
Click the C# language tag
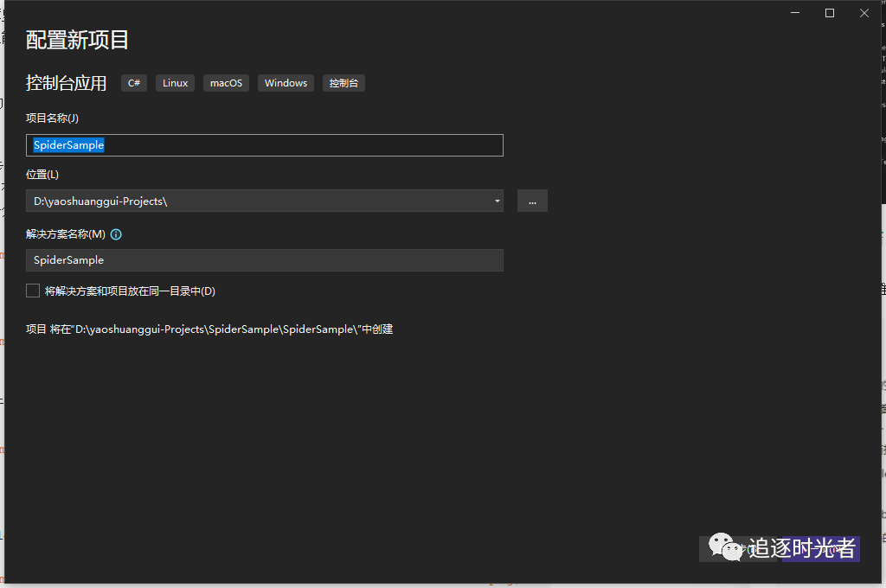click(133, 82)
